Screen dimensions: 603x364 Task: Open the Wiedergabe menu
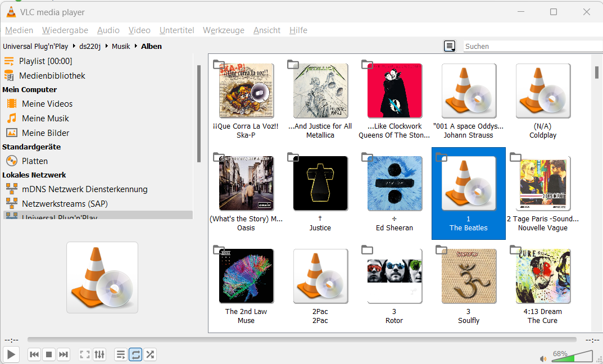click(65, 30)
